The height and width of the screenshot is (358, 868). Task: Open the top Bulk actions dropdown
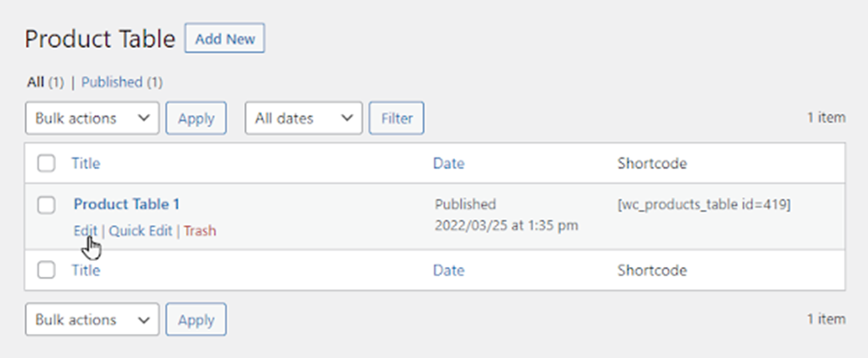click(x=92, y=118)
